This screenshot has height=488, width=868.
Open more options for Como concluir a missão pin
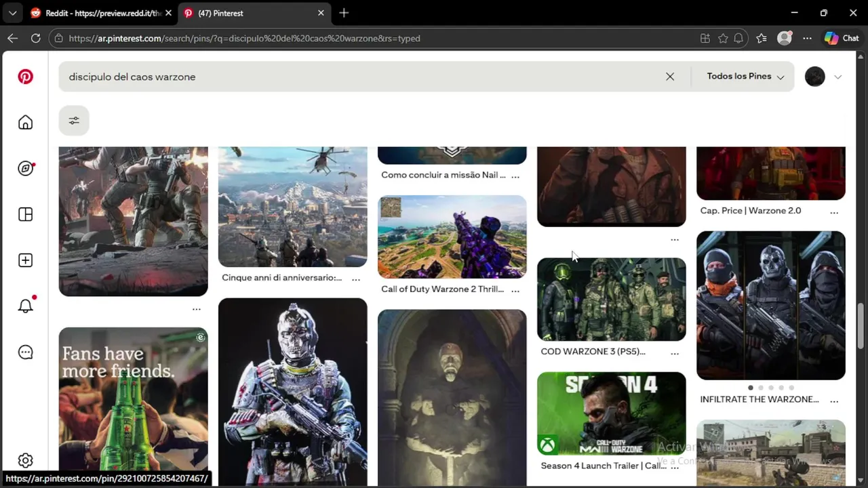pyautogui.click(x=515, y=176)
